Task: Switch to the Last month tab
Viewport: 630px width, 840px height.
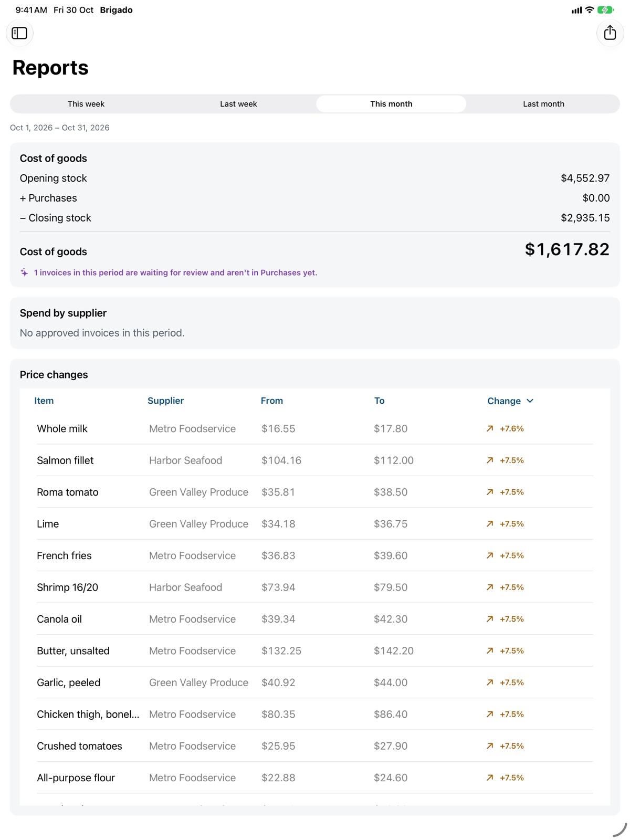Action: (x=543, y=104)
